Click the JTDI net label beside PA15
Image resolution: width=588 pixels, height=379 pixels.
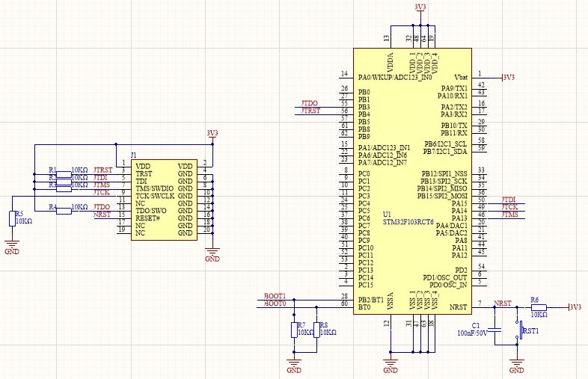pos(509,200)
